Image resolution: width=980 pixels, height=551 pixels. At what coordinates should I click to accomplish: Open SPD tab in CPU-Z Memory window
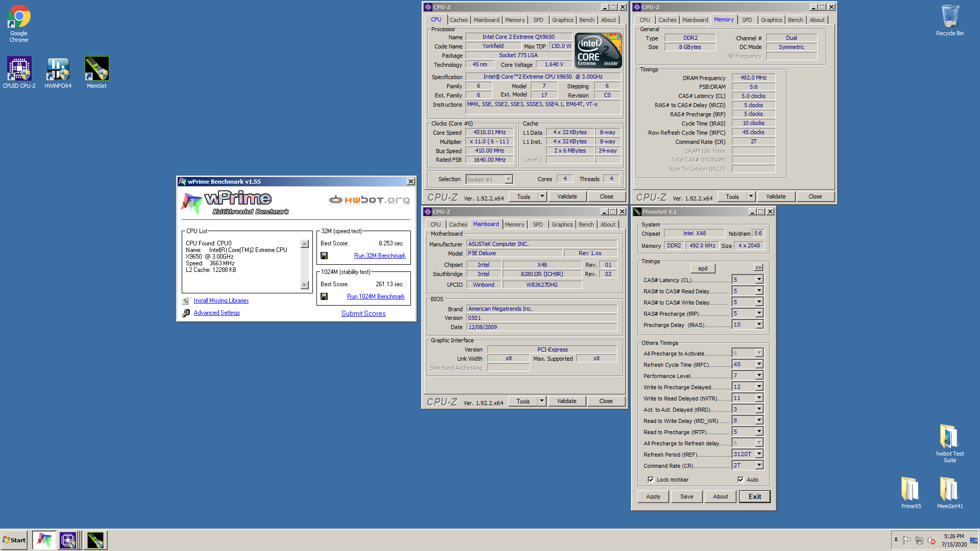(x=747, y=20)
